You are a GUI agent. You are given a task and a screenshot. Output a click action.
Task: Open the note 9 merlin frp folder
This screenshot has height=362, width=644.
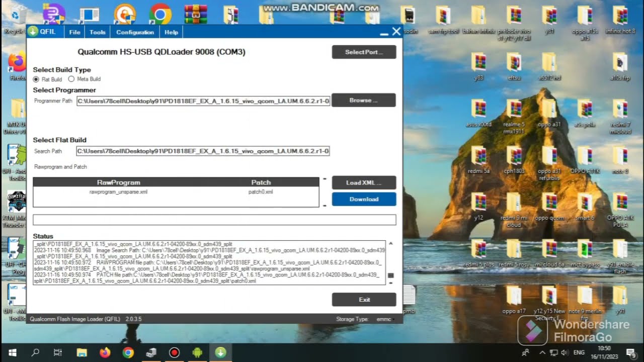[585, 303]
